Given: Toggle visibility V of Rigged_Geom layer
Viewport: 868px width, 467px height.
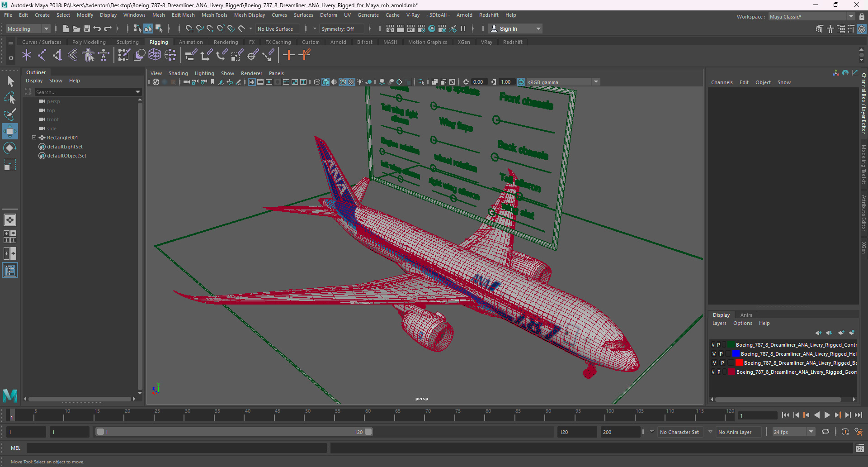Looking at the screenshot, I should (713, 372).
